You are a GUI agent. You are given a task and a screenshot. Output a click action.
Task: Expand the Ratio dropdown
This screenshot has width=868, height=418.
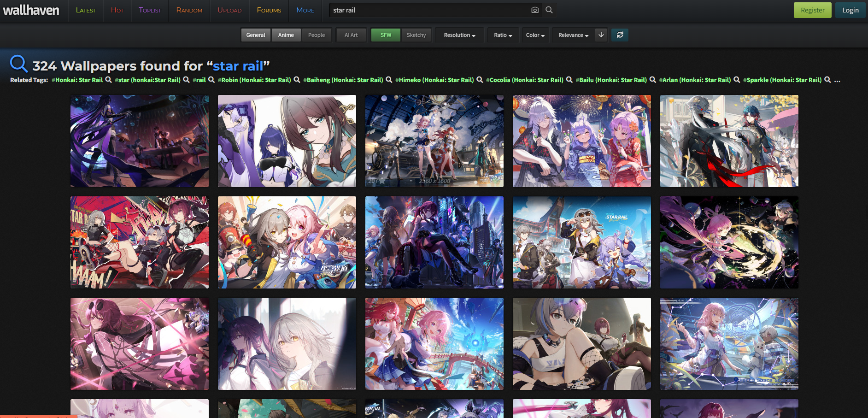(503, 35)
